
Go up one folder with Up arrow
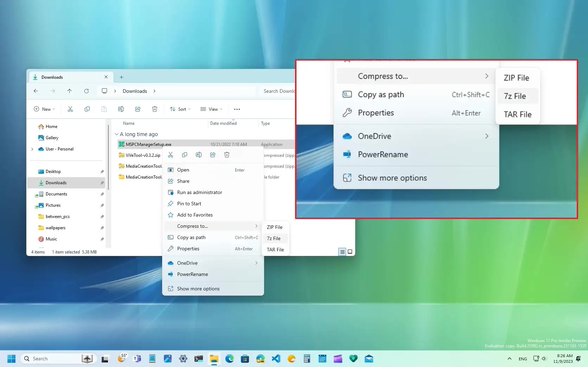pyautogui.click(x=70, y=91)
